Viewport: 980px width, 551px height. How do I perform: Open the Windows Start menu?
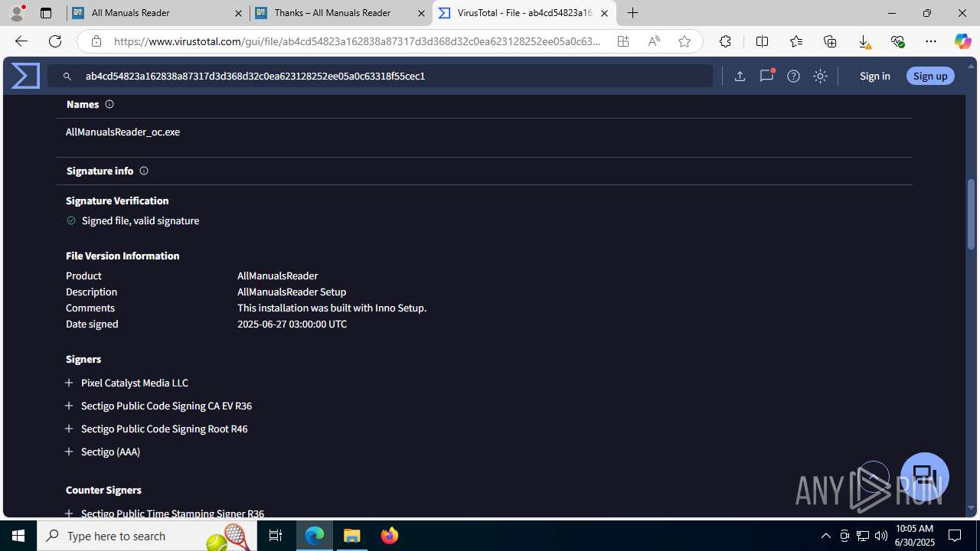pos(18,536)
